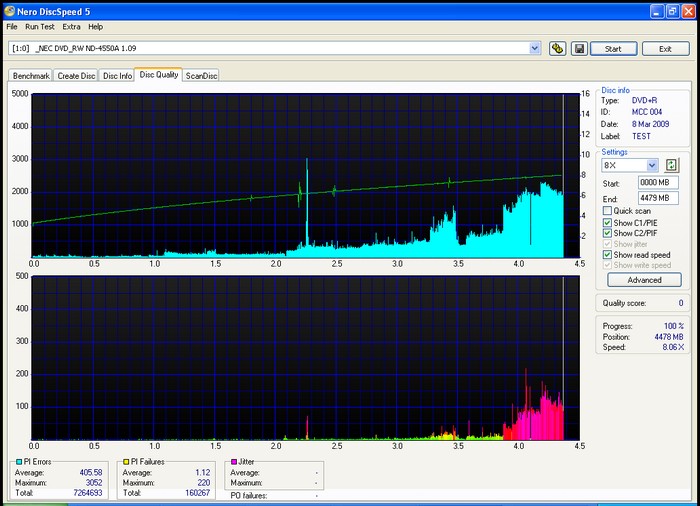Switch to the Benchmark tab

tap(31, 75)
